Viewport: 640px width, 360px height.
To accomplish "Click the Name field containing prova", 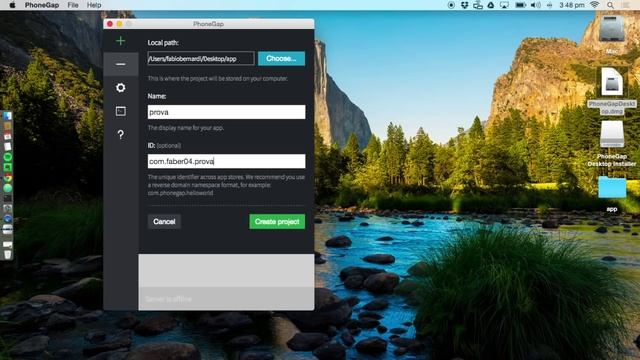I will pos(227,112).
